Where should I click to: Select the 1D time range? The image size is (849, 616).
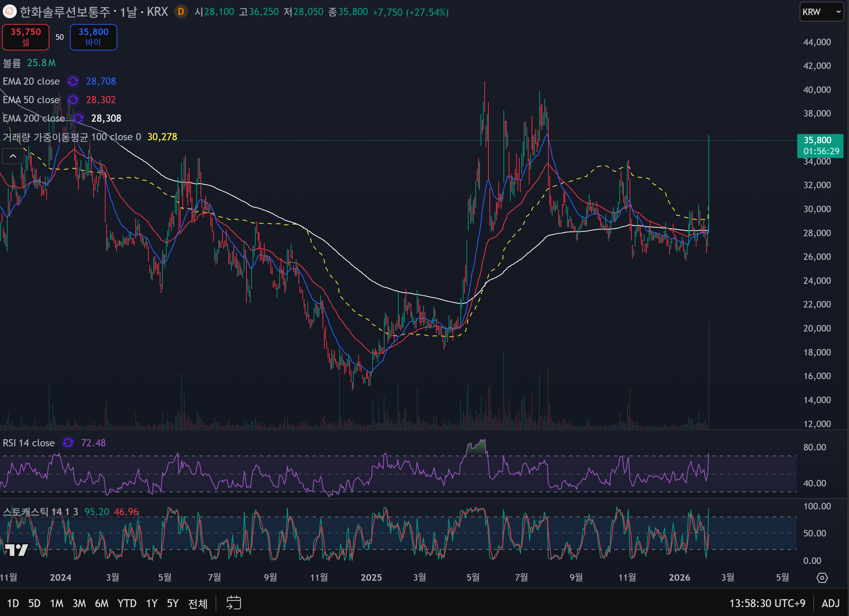(13, 603)
